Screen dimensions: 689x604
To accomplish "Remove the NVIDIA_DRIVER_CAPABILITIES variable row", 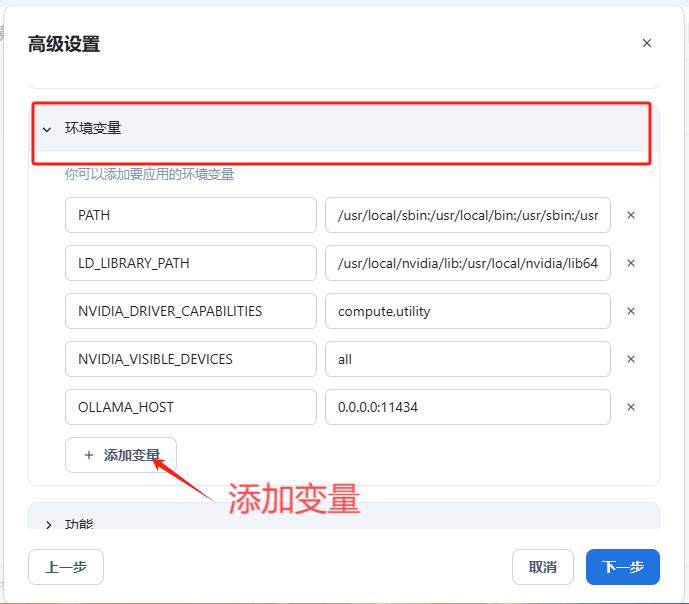I will 631,311.
